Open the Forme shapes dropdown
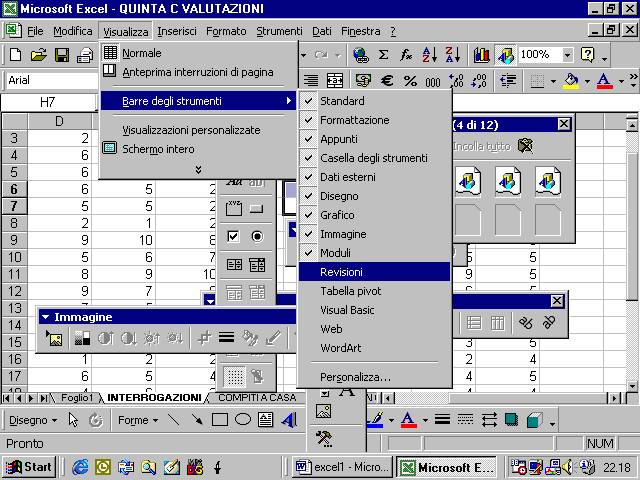Image resolution: width=640 pixels, height=480 pixels. click(138, 420)
